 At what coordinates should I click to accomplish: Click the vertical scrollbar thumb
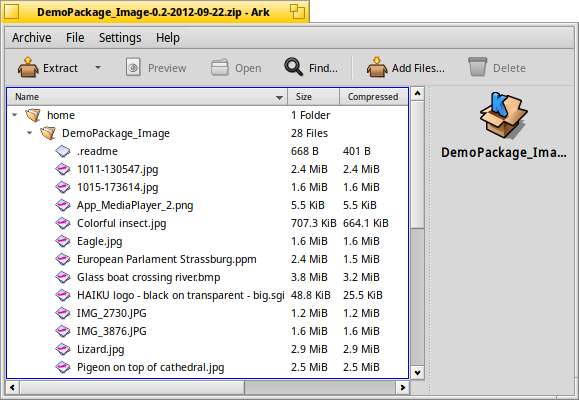pos(417,165)
